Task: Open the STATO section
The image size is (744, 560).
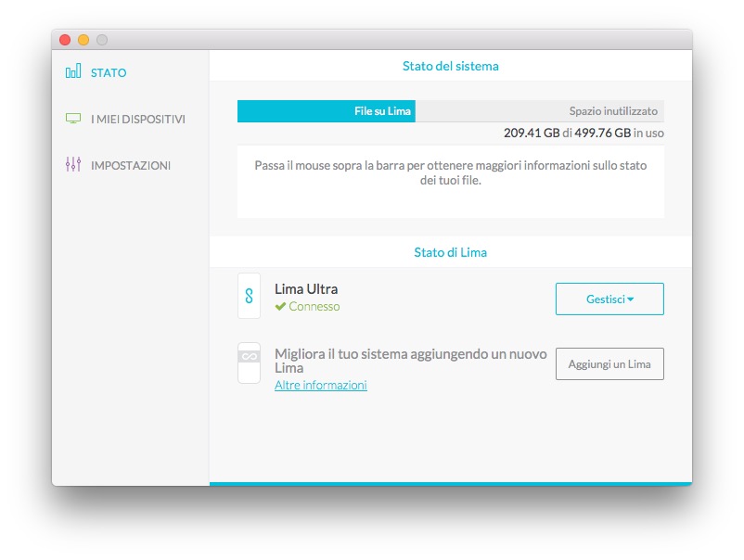Action: point(109,72)
